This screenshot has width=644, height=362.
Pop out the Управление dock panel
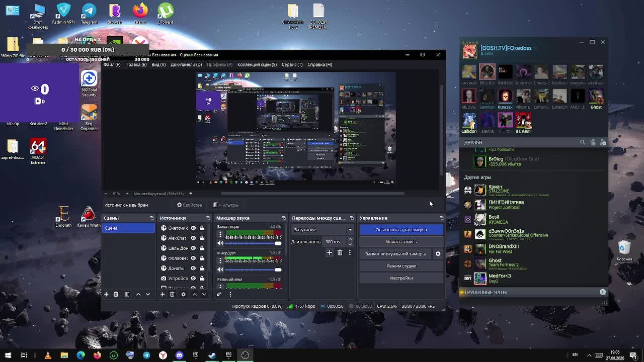tap(441, 218)
